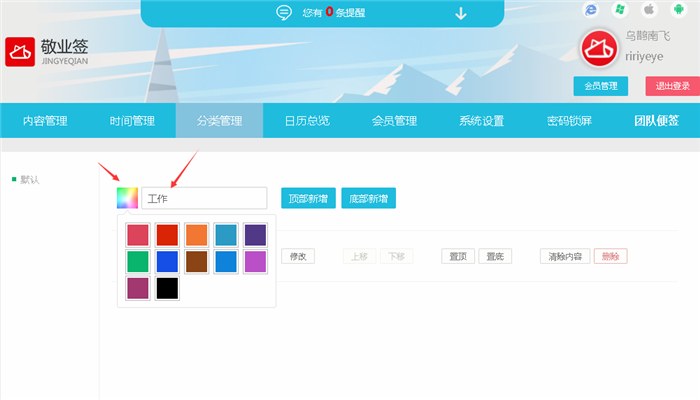Pick the violet magenta color swatch
Image resolution: width=700 pixels, height=400 pixels.
255,261
